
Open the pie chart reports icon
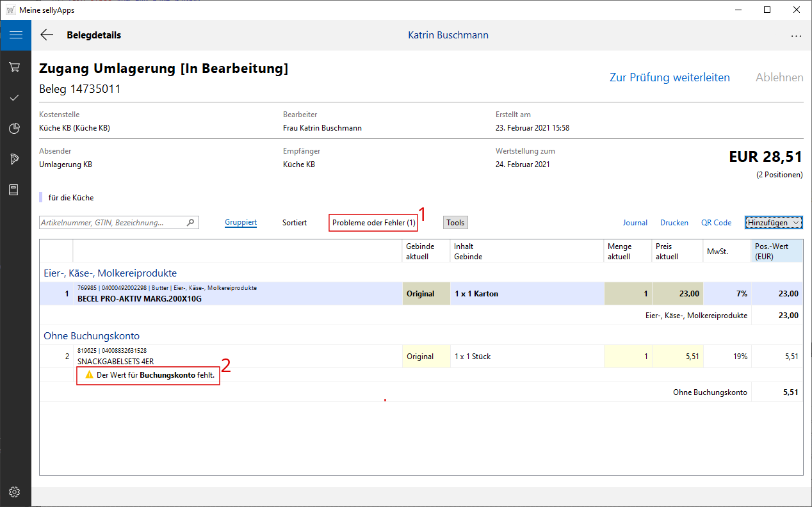coord(15,129)
